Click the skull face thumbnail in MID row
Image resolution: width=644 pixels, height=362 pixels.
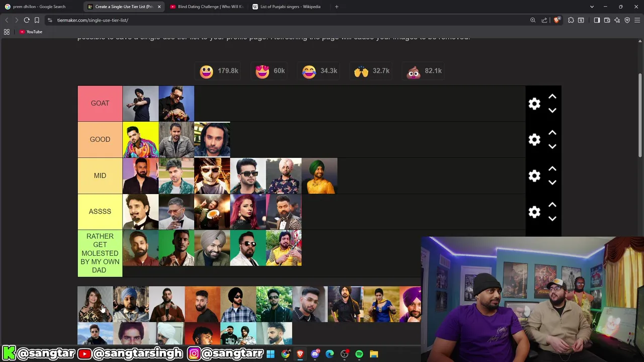pos(212,176)
